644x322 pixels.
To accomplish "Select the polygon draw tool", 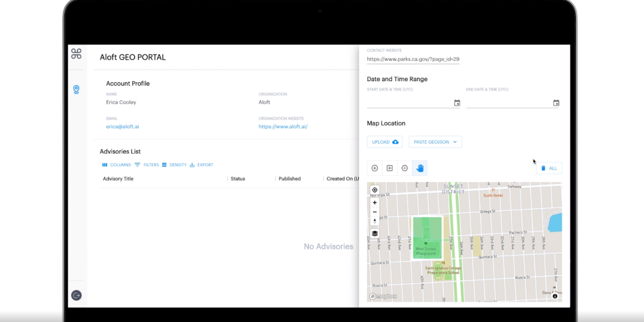I will (x=405, y=168).
